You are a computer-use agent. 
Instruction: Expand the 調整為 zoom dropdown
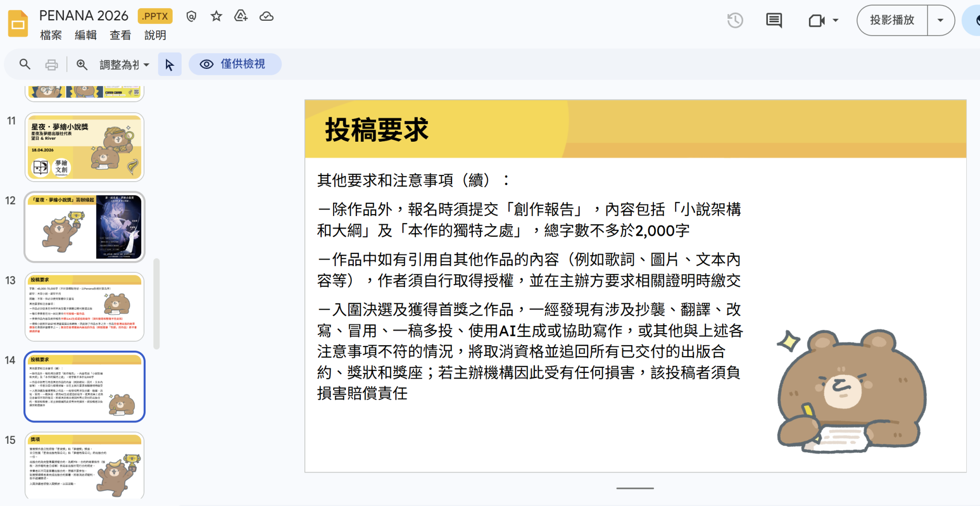pos(124,64)
